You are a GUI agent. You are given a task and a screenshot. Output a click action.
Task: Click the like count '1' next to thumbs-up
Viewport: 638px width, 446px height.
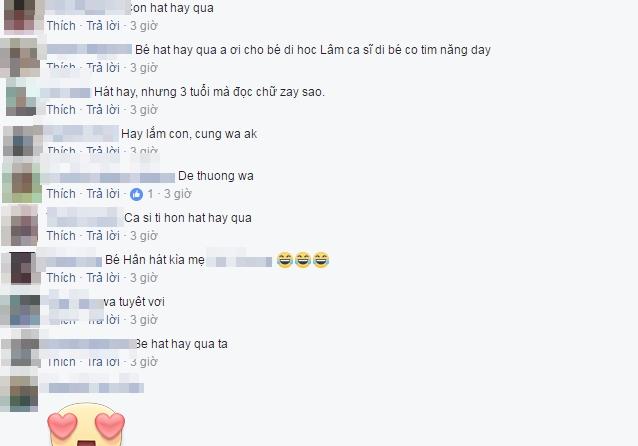150,194
